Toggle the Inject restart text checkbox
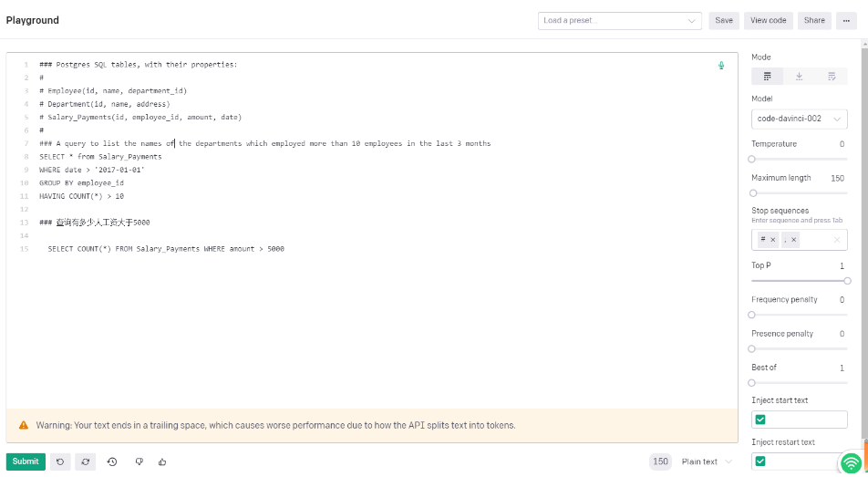This screenshot has width=868, height=477. pyautogui.click(x=760, y=461)
